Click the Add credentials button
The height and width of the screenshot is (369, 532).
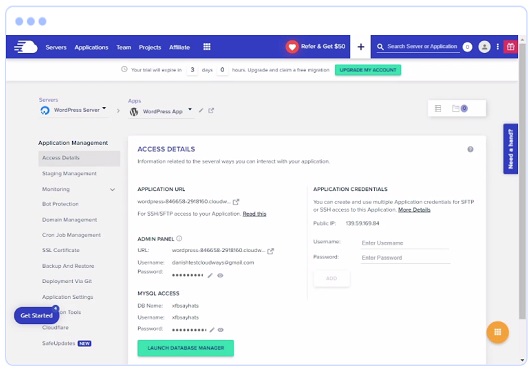click(331, 278)
